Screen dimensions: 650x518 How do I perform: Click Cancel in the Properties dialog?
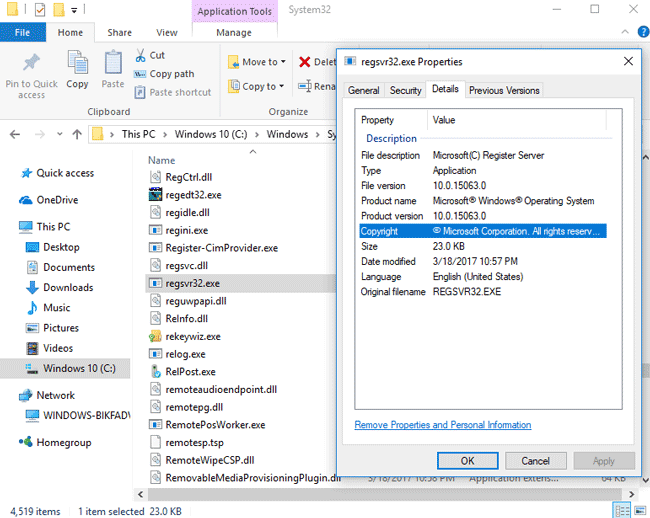535,461
